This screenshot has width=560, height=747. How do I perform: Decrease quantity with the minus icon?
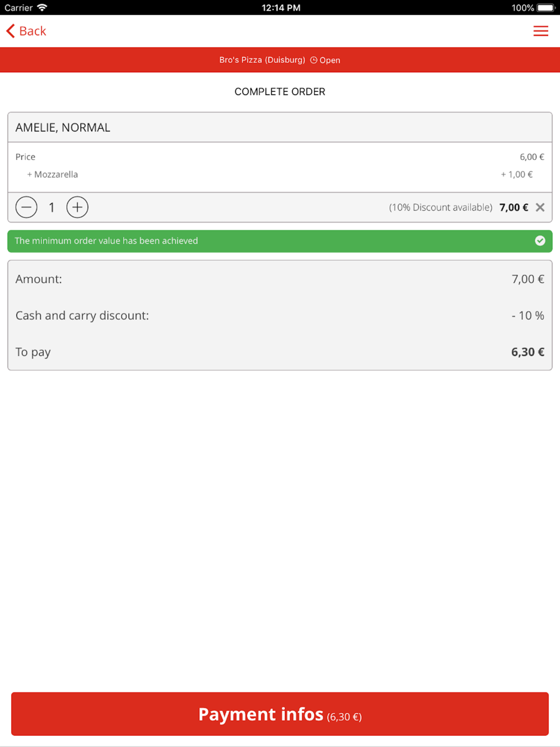(26, 207)
